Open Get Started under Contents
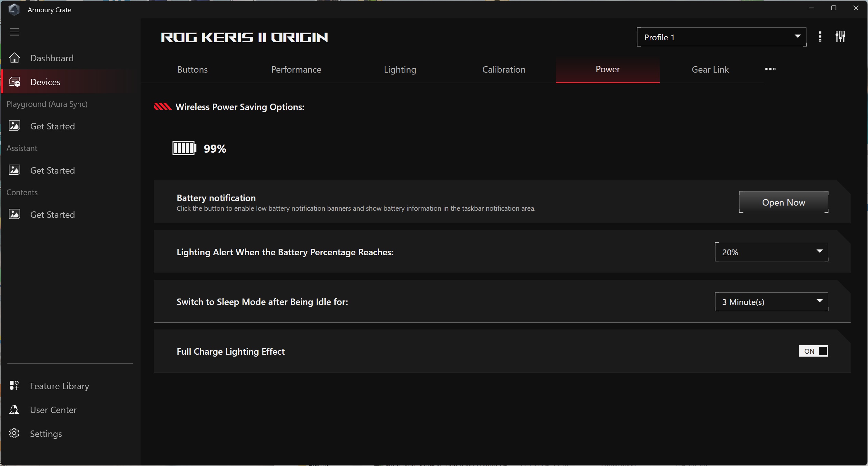The image size is (868, 466). coord(70,215)
